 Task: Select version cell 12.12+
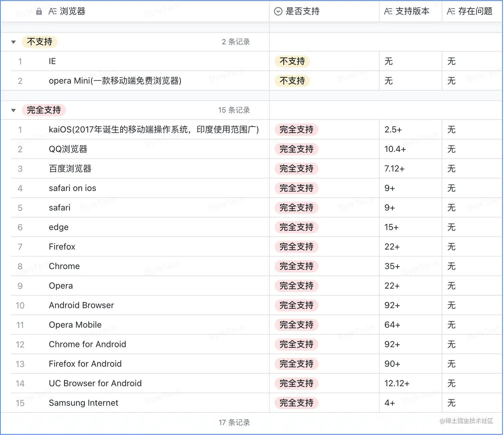click(411, 383)
